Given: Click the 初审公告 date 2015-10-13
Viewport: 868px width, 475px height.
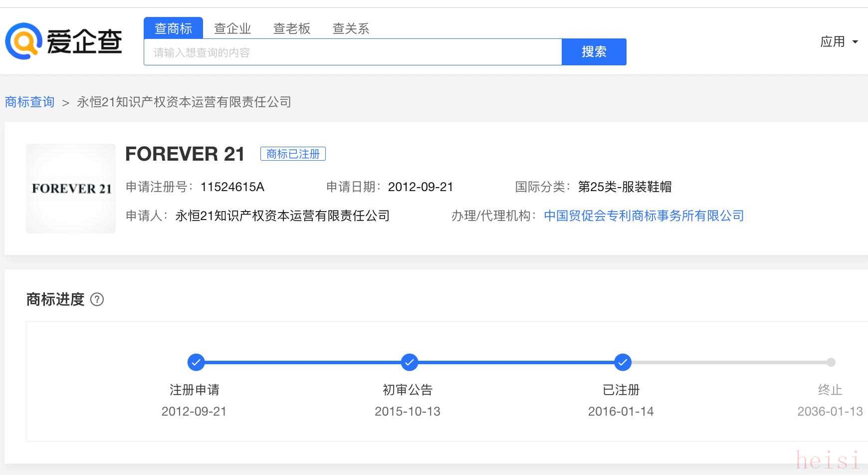Looking at the screenshot, I should 408,411.
